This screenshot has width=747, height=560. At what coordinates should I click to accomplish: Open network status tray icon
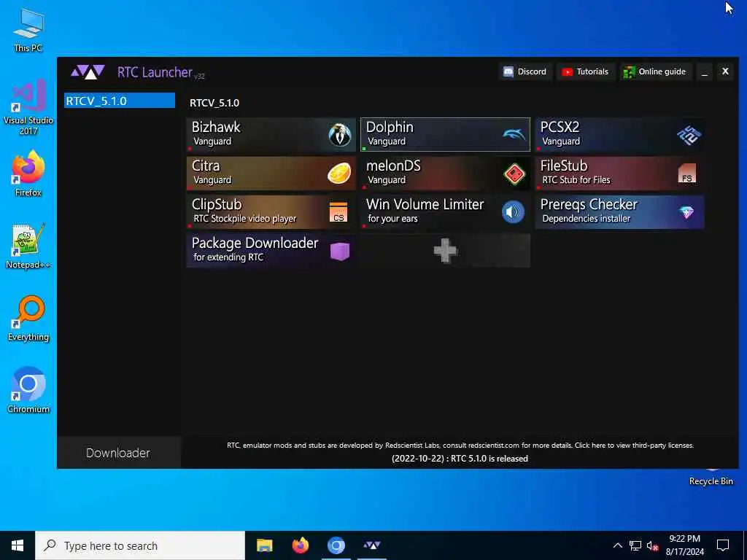(x=635, y=545)
